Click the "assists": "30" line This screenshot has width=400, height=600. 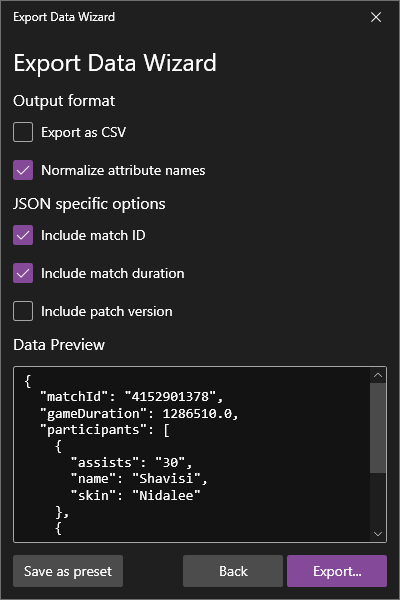pyautogui.click(x=131, y=463)
